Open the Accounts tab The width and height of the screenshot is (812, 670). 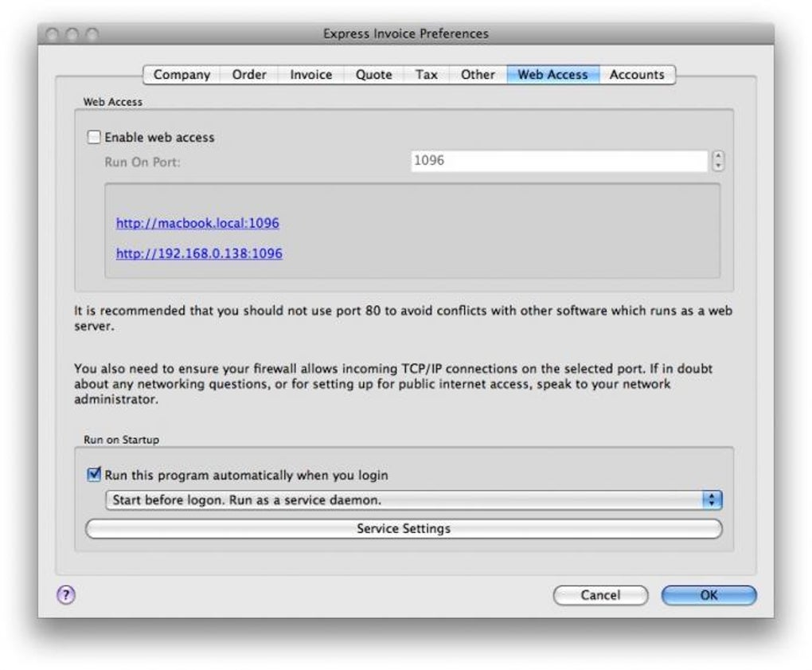pyautogui.click(x=636, y=75)
